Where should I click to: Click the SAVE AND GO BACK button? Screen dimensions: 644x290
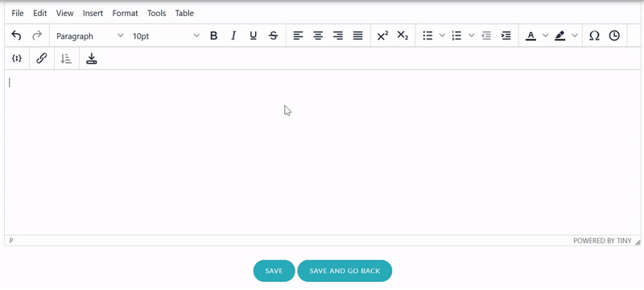click(345, 271)
